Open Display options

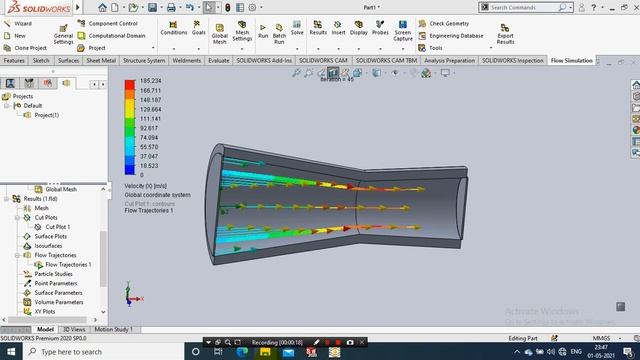(x=359, y=28)
